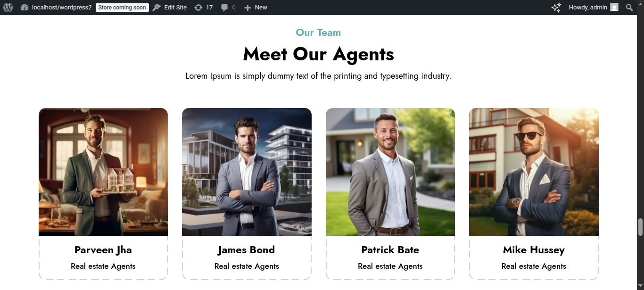This screenshot has width=644, height=290.
Task: Open the updates icon showing 17
Action: point(198,8)
